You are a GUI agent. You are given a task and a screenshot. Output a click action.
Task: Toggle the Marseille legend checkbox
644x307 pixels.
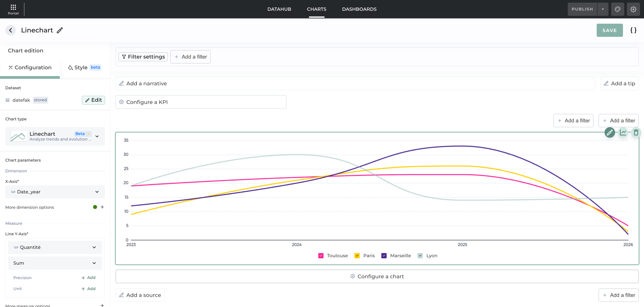[384, 255]
